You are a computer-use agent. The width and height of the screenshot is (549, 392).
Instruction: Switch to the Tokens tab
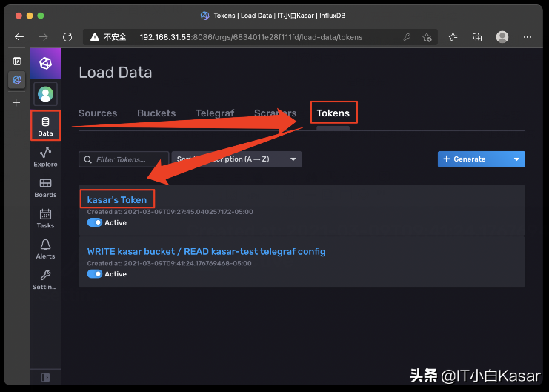tap(333, 113)
